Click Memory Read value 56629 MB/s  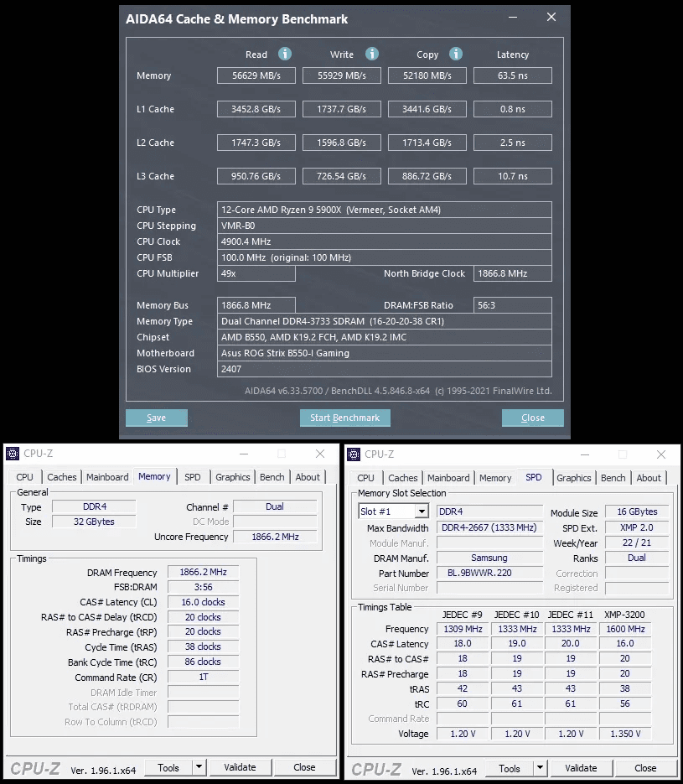(x=256, y=75)
